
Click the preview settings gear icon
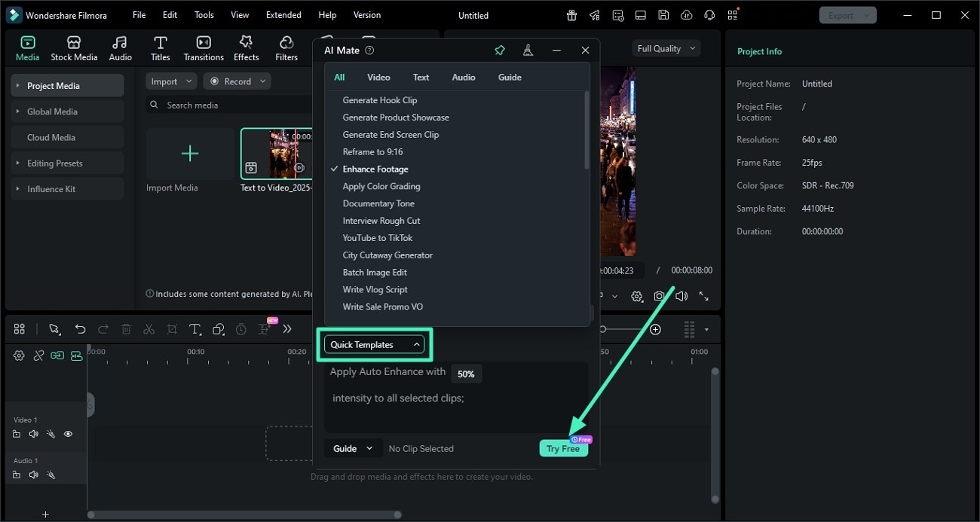tap(637, 296)
